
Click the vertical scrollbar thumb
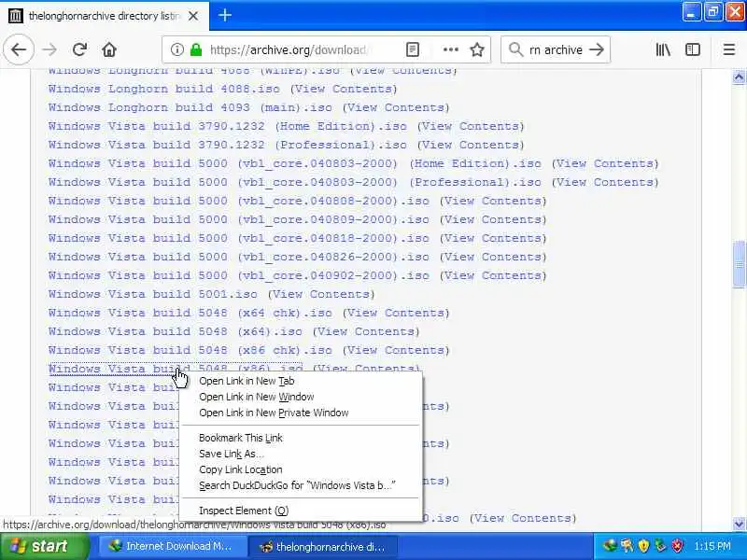[x=739, y=264]
